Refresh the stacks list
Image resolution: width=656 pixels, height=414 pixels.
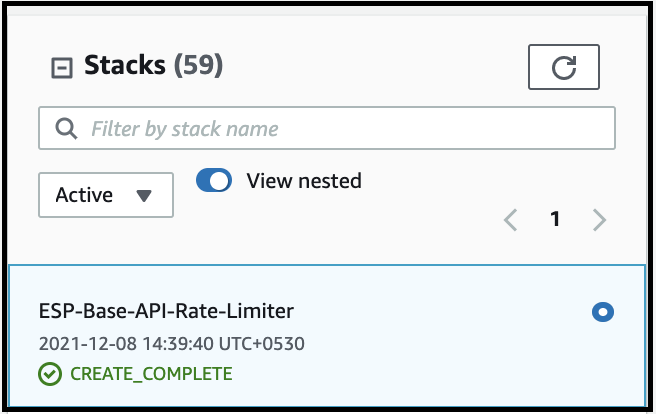[564, 67]
